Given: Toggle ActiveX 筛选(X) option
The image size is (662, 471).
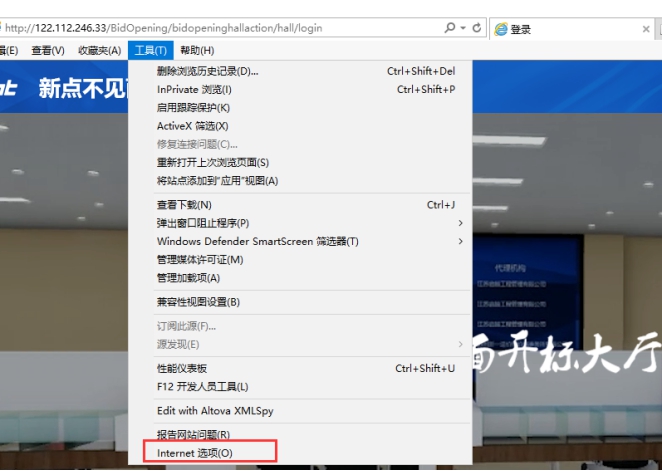Looking at the screenshot, I should [192, 126].
